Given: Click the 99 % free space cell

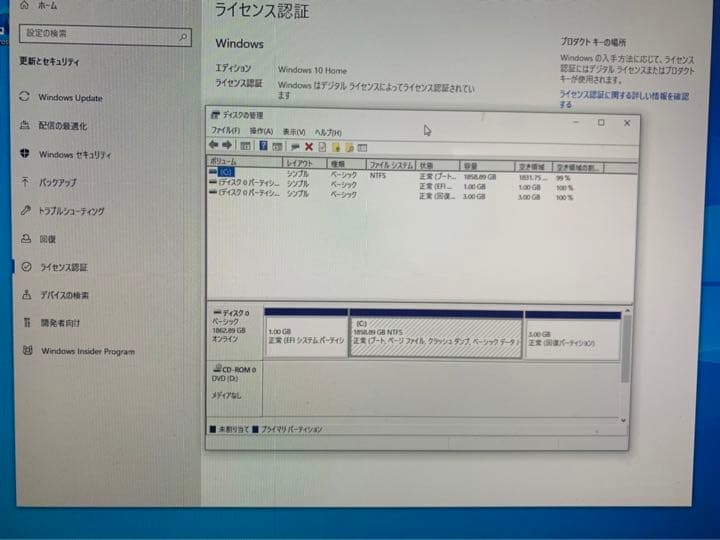Looking at the screenshot, I should (563, 178).
